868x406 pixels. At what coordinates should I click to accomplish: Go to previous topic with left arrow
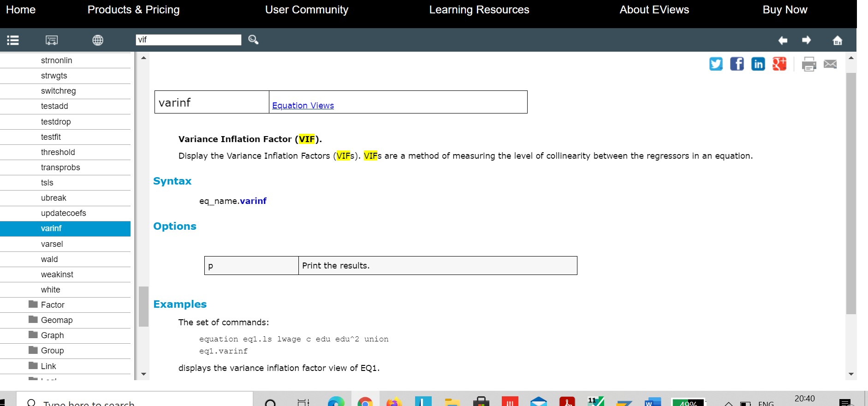tap(783, 40)
